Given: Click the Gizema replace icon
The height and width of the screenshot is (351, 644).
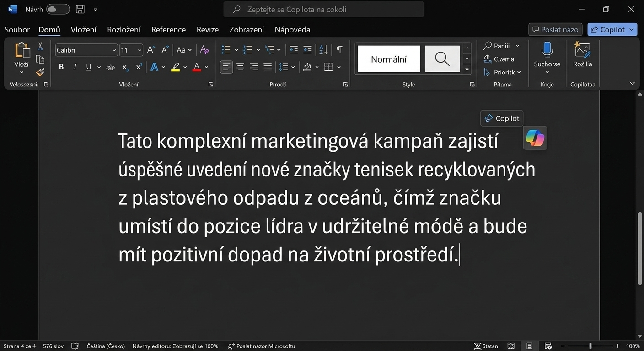Looking at the screenshot, I should pyautogui.click(x=499, y=59).
